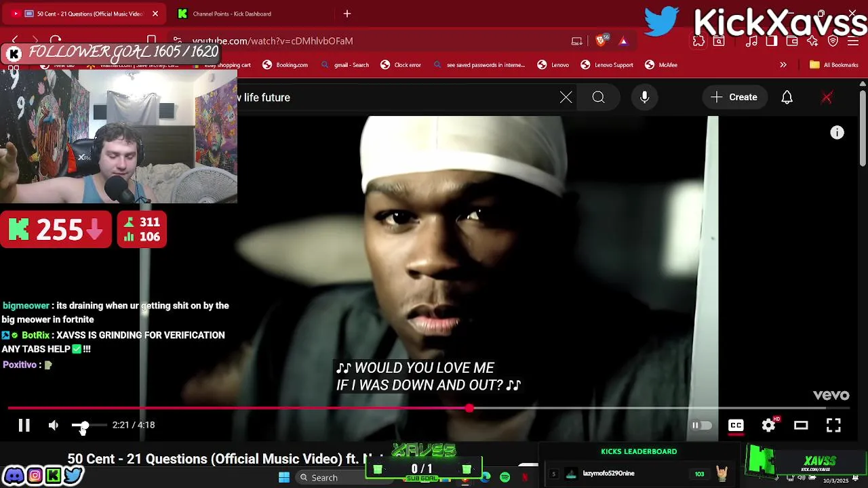Open the Brave VPN shield icon
This screenshot has width=868, height=488.
click(x=833, y=41)
